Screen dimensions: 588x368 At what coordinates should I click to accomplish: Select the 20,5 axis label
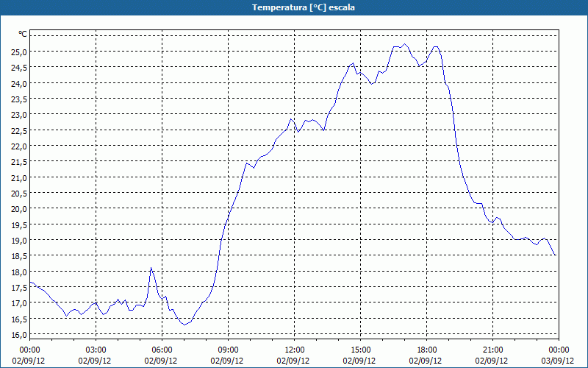coord(20,193)
